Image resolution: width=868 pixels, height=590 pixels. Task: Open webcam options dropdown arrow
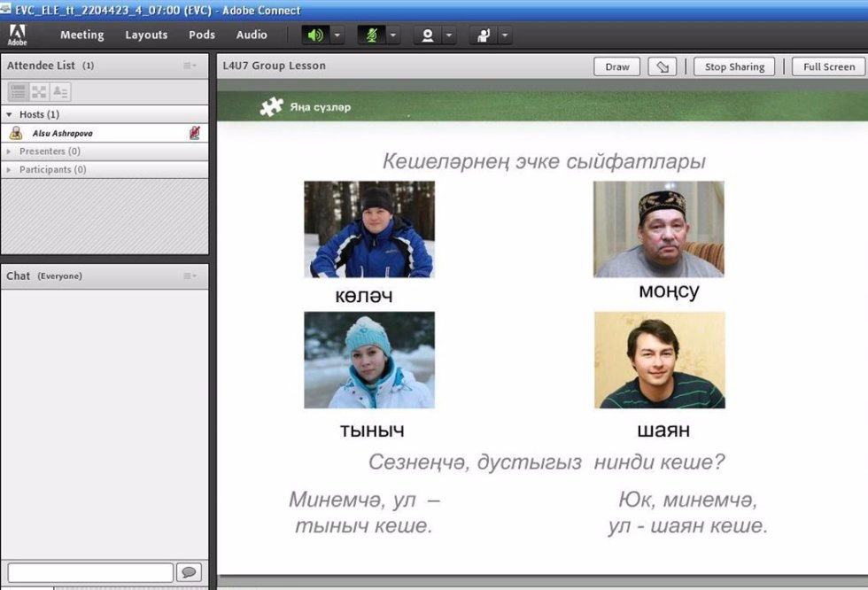coord(450,35)
